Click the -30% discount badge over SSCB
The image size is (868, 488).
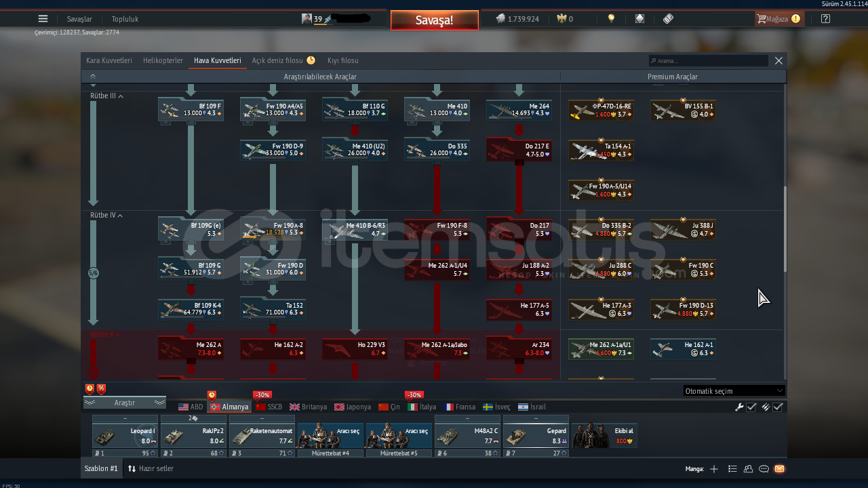[262, 394]
